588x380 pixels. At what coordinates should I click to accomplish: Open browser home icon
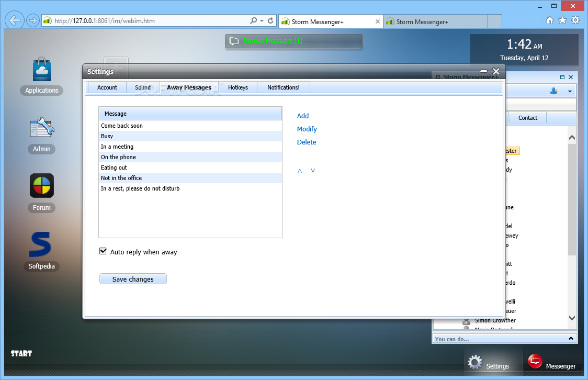550,20
